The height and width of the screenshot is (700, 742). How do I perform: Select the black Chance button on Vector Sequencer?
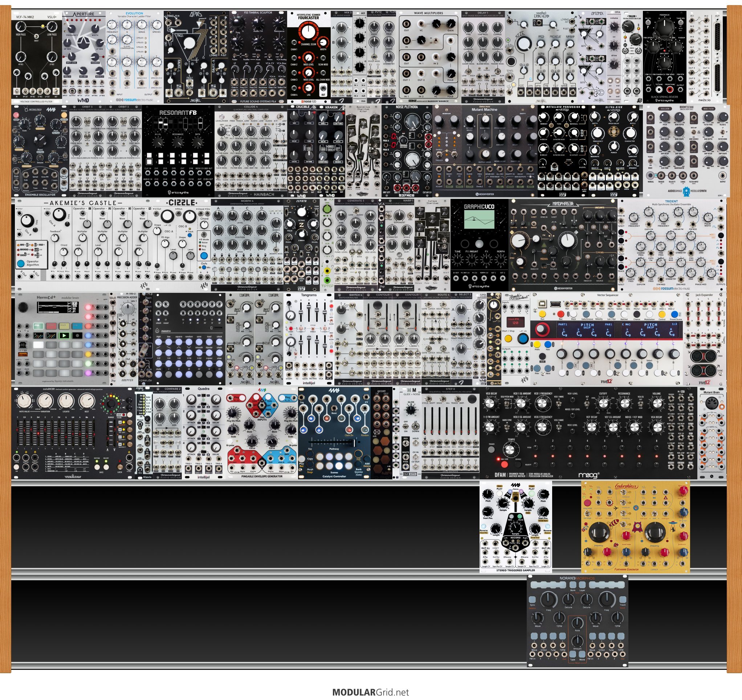[x=637, y=315]
